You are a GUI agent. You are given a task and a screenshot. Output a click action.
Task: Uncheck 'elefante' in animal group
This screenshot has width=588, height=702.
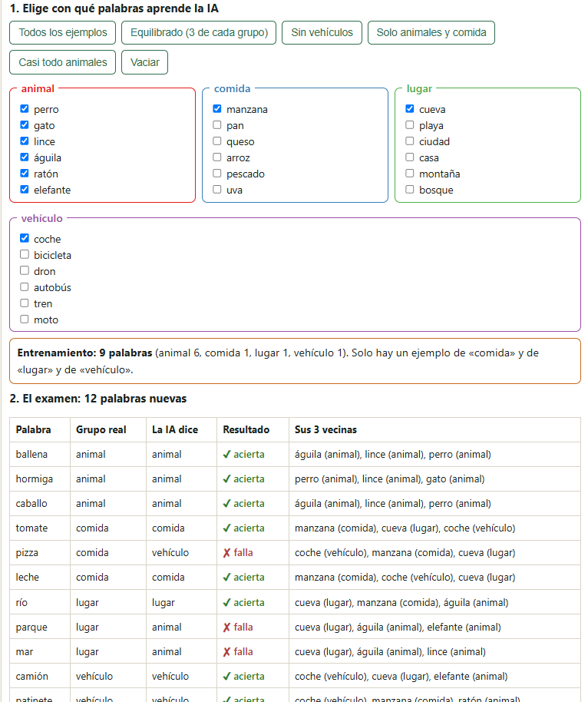(25, 190)
